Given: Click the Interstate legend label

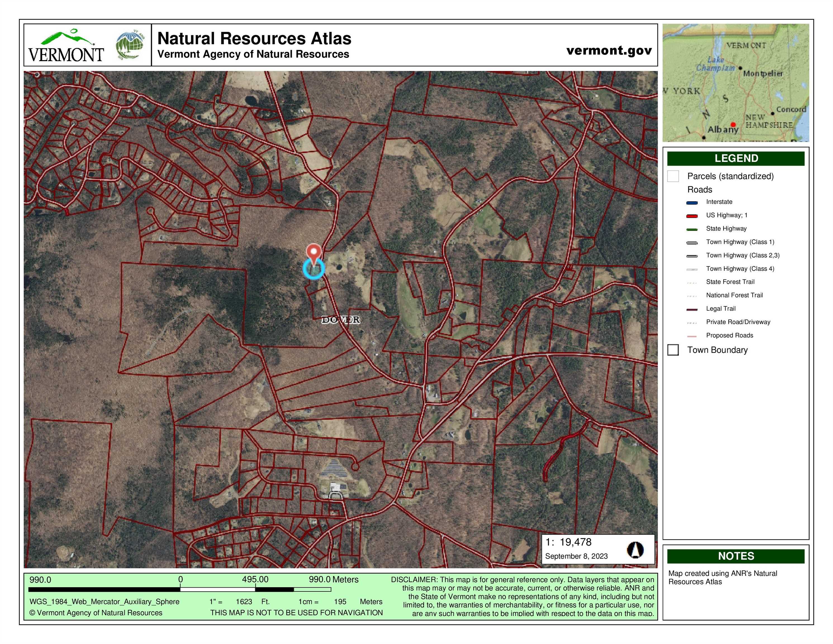Looking at the screenshot, I should (x=719, y=202).
